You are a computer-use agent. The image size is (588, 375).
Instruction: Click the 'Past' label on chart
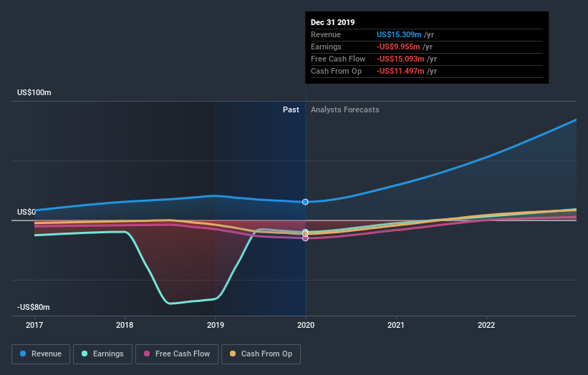tap(291, 109)
